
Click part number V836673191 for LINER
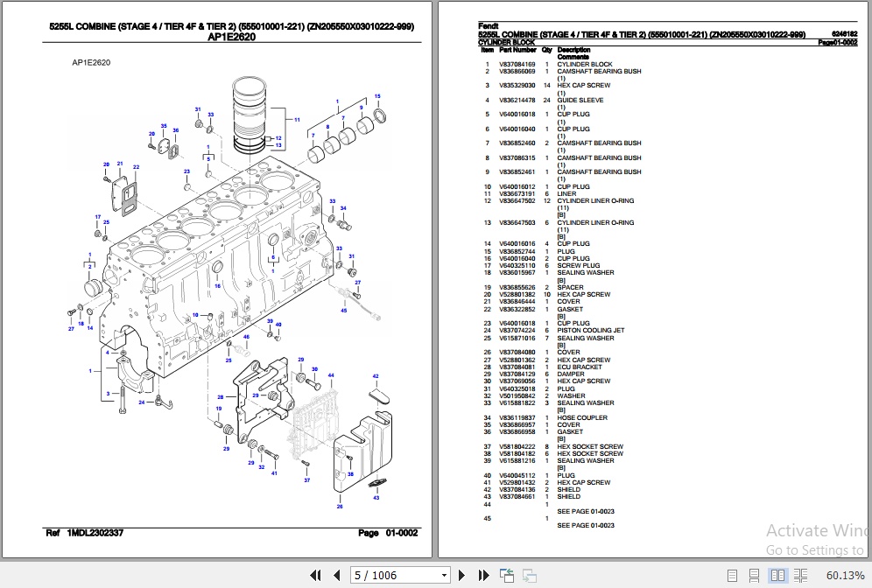(x=517, y=194)
